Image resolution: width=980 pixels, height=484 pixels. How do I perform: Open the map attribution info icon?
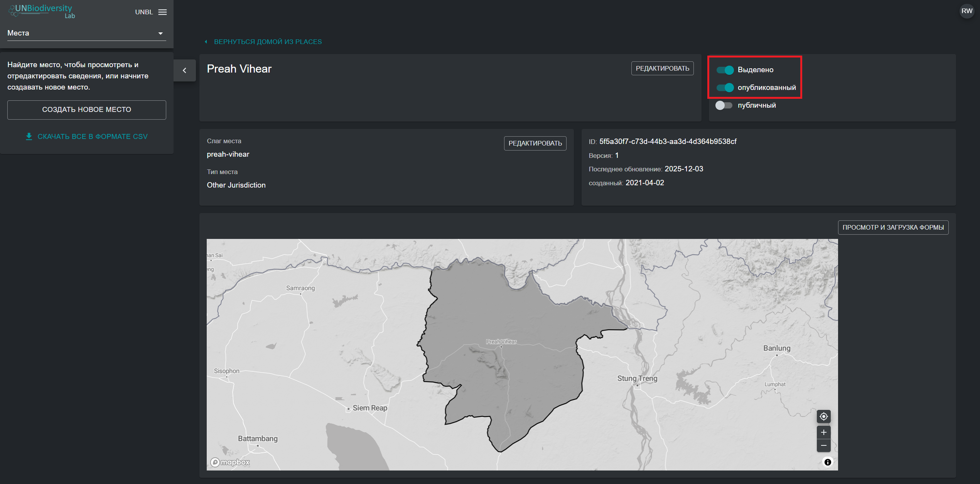coord(828,462)
